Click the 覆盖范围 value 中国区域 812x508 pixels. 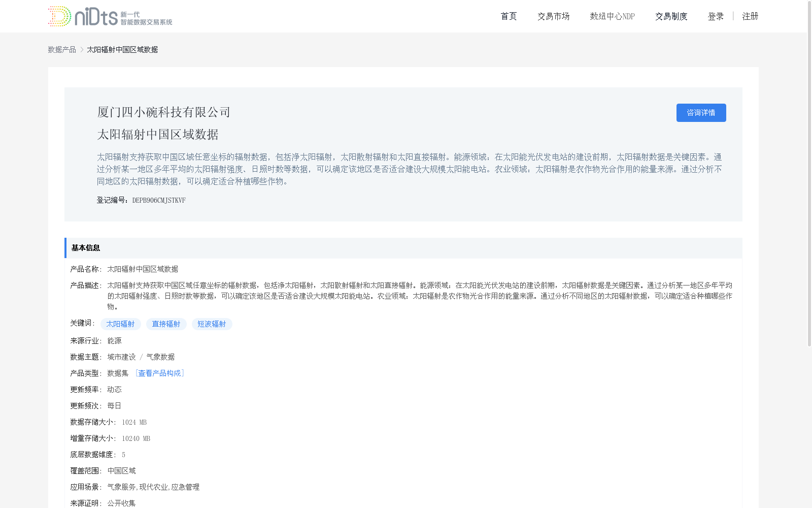click(121, 471)
